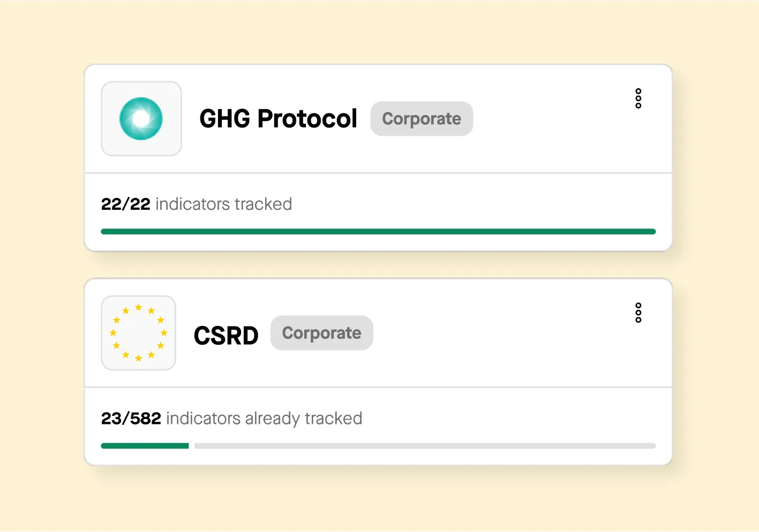The height and width of the screenshot is (532, 759).
Task: Click the full green progress bar on GHG Protocol
Action: click(x=378, y=231)
